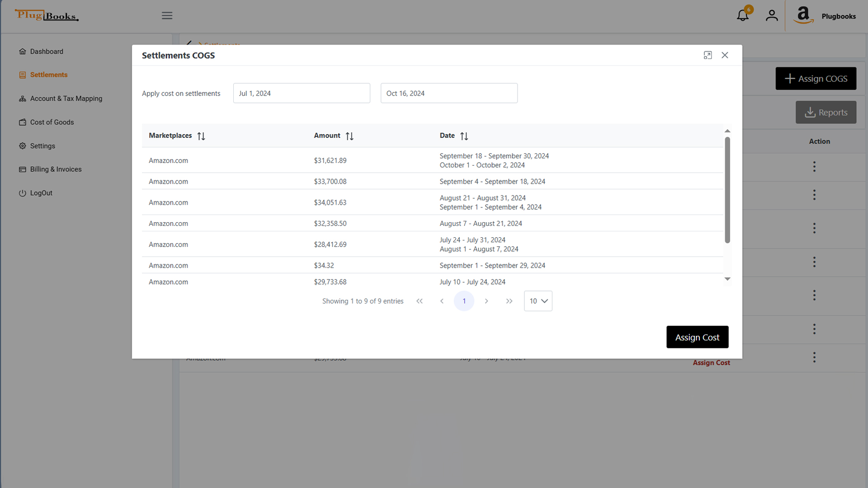This screenshot has width=868, height=488.
Task: Select page 1 in pagination
Action: 464,301
